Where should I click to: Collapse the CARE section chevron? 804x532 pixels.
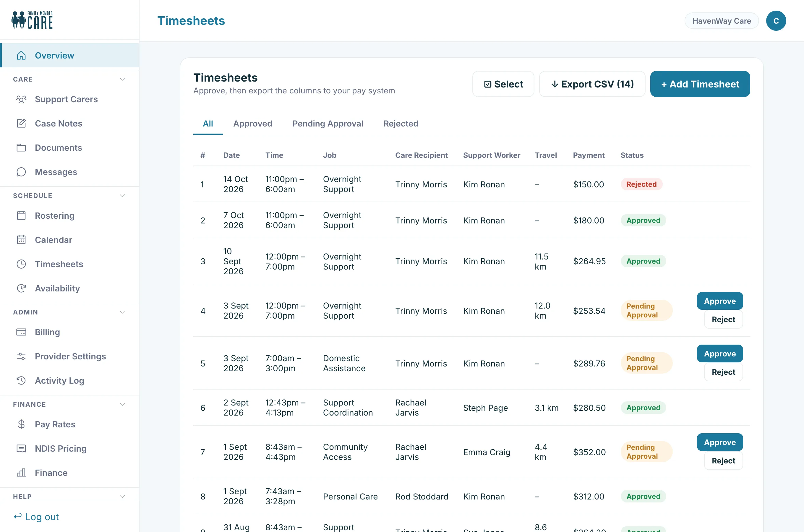[122, 79]
